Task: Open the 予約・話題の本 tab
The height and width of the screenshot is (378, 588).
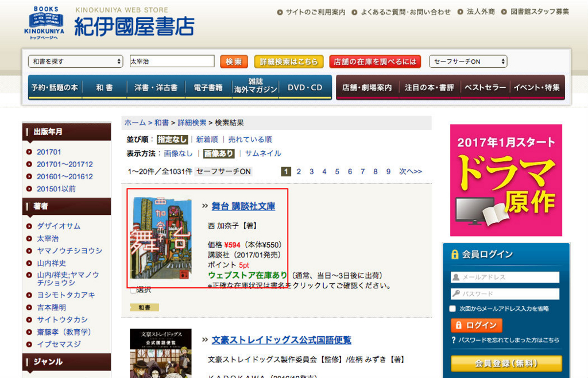Action: 55,87
